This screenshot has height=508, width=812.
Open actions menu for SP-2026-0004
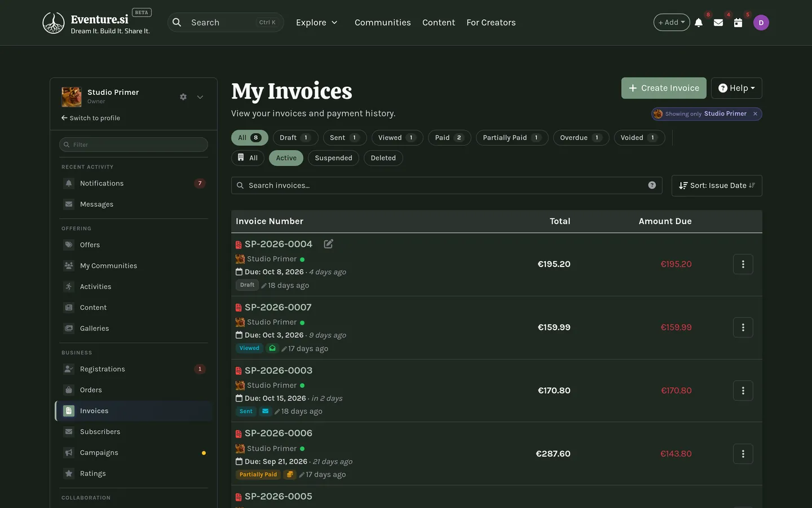tap(743, 264)
